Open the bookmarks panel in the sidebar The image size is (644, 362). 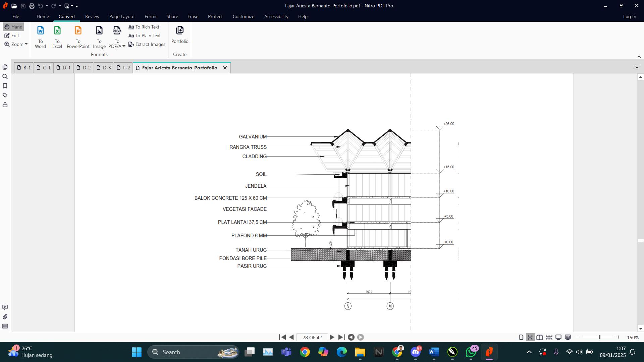coord(5,86)
